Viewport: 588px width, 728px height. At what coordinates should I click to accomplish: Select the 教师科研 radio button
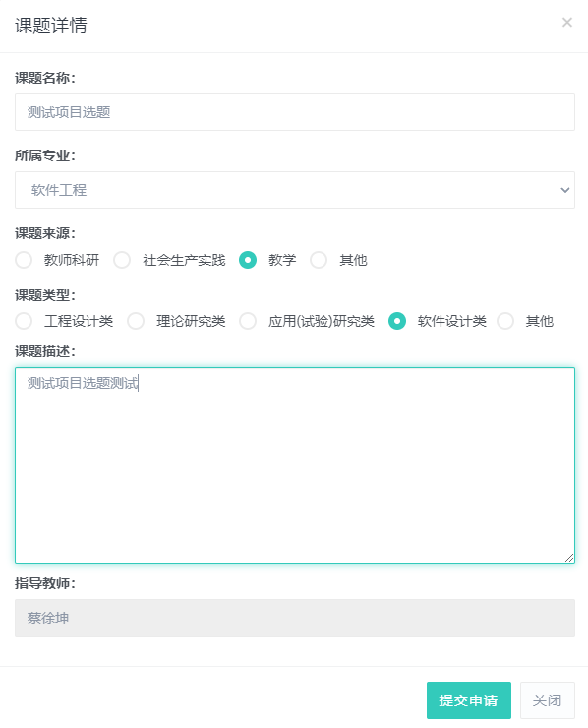[24, 260]
